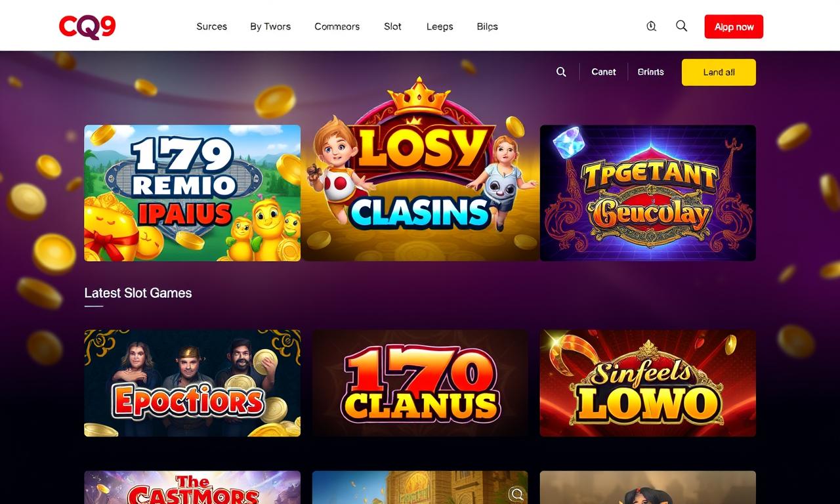The image size is (840, 504).
Task: Open the Sinfeels Lowo game thumbnail
Action: click(x=648, y=383)
